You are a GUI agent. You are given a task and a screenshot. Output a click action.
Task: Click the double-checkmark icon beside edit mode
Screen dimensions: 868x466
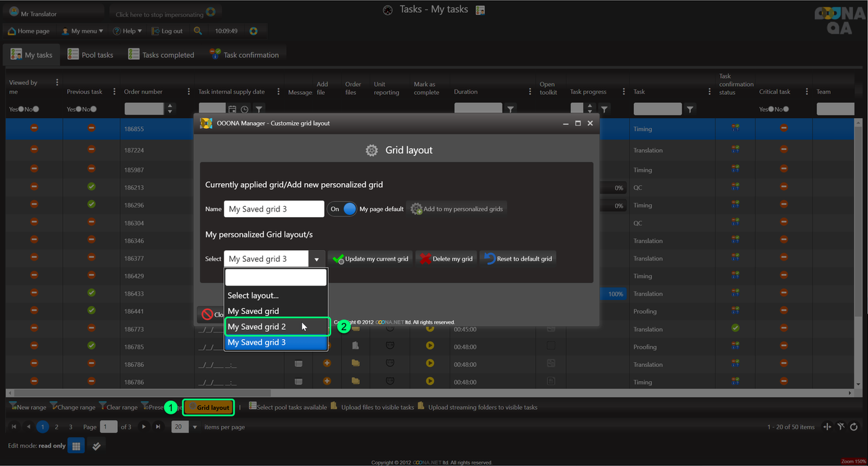coord(96,446)
